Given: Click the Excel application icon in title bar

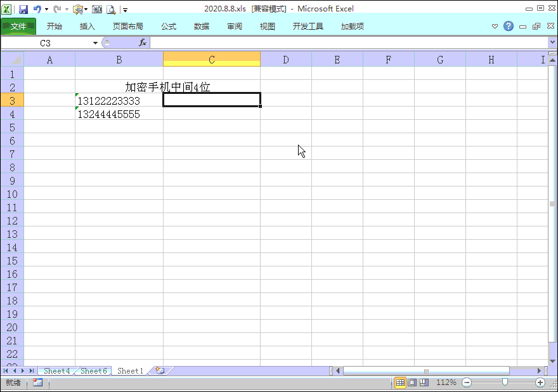Looking at the screenshot, I should coord(6,10).
